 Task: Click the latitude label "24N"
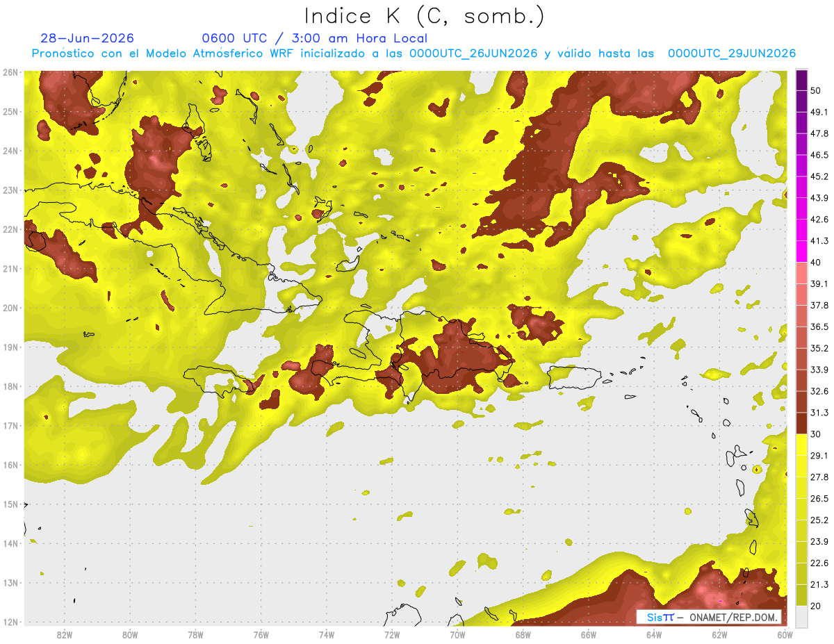(x=10, y=151)
